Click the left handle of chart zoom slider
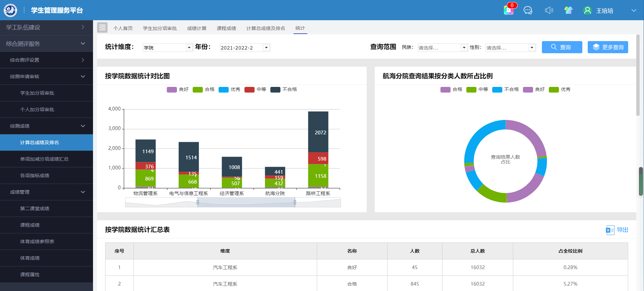Screen dimensions: 644x291 coord(198,202)
